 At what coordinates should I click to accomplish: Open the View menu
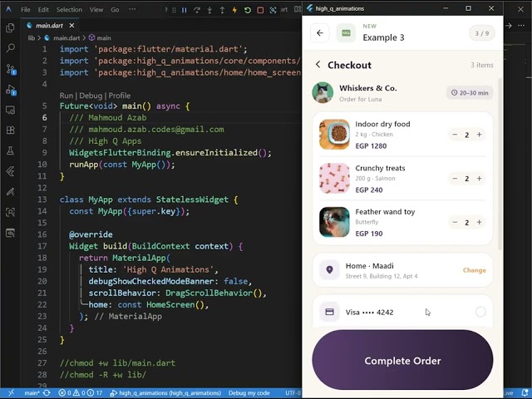[96, 9]
